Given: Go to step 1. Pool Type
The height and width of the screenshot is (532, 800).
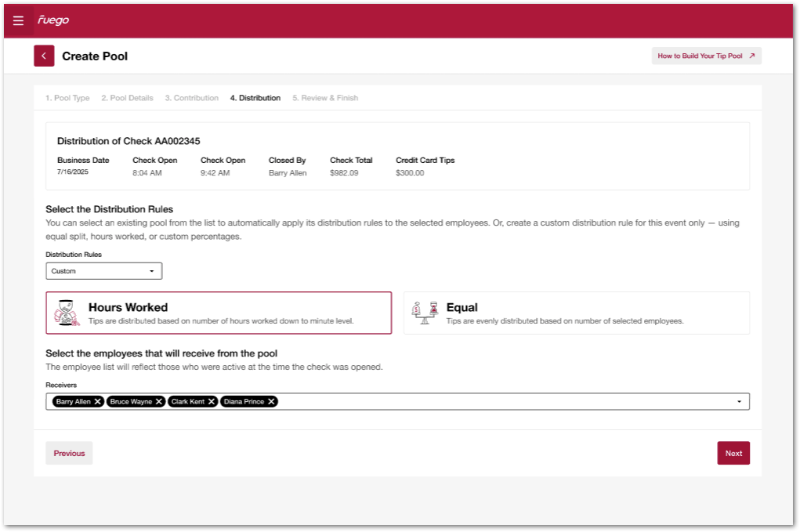Looking at the screenshot, I should point(67,98).
